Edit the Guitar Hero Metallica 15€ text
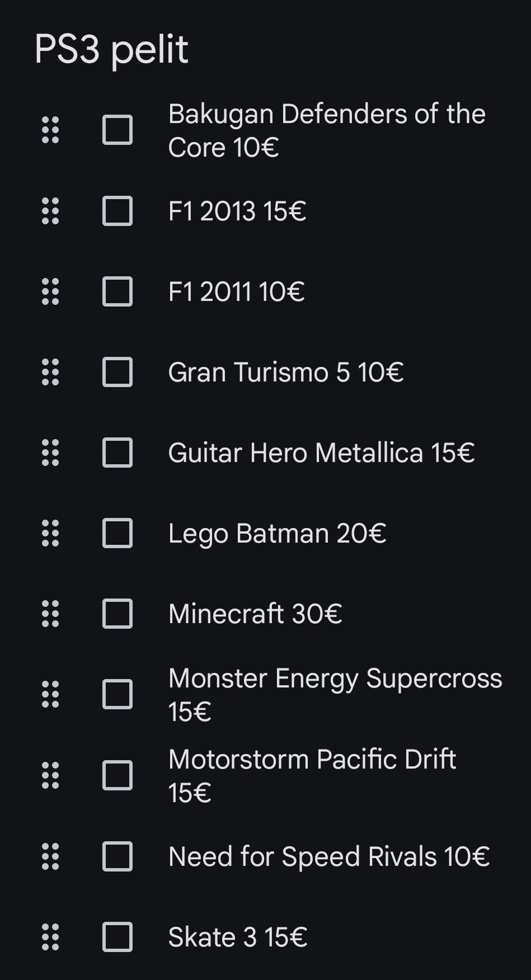 click(321, 453)
